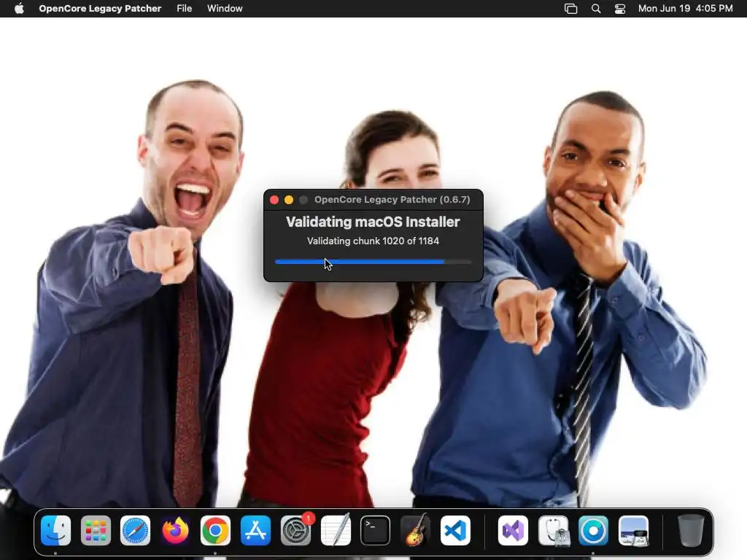Click the Validating macOS Installer heading
Image resolution: width=747 pixels, height=560 pixels.
[373, 222]
